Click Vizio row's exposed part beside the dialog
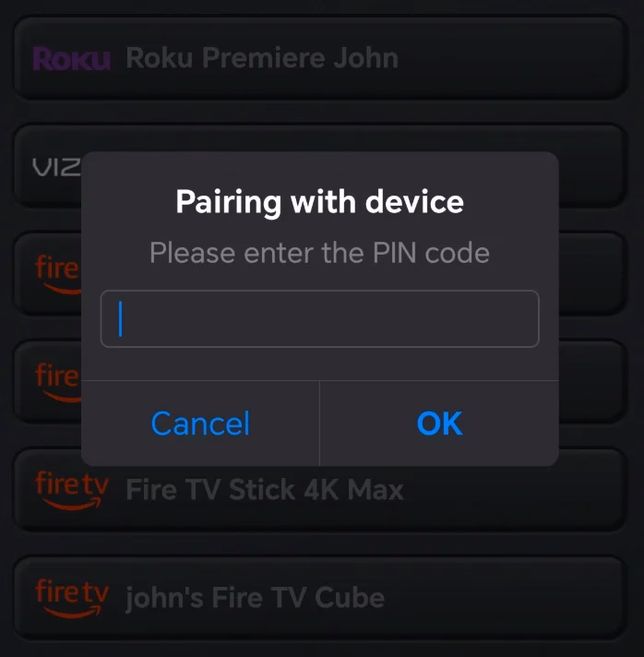Screen dimensions: 644x657 point(592,166)
